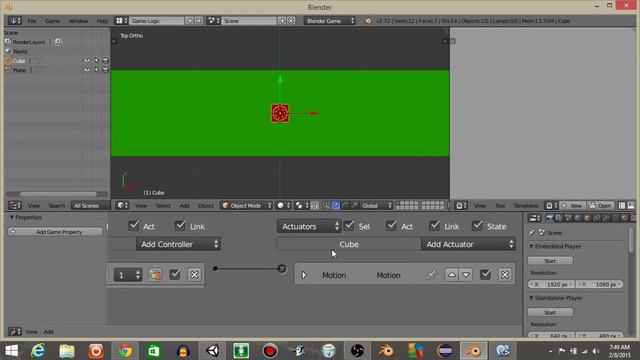Start the Standalone Player
640x360 pixels.
coord(550,312)
